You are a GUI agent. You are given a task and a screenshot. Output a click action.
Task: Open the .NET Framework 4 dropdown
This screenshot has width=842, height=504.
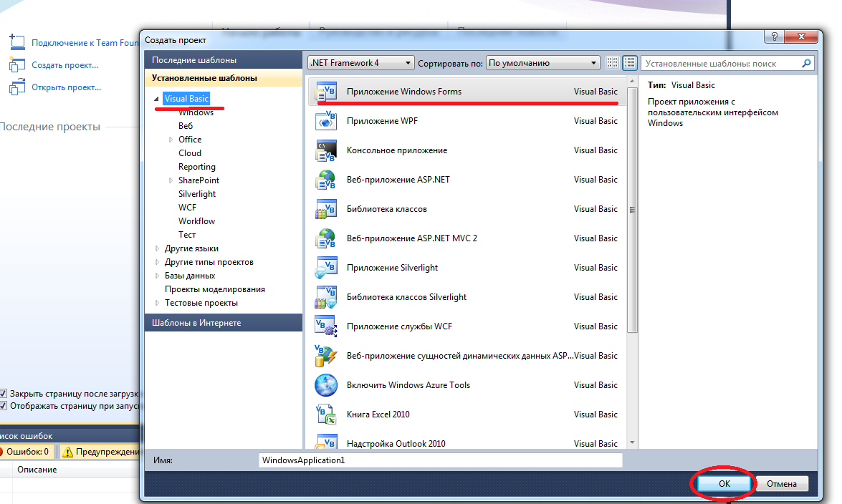pyautogui.click(x=361, y=63)
